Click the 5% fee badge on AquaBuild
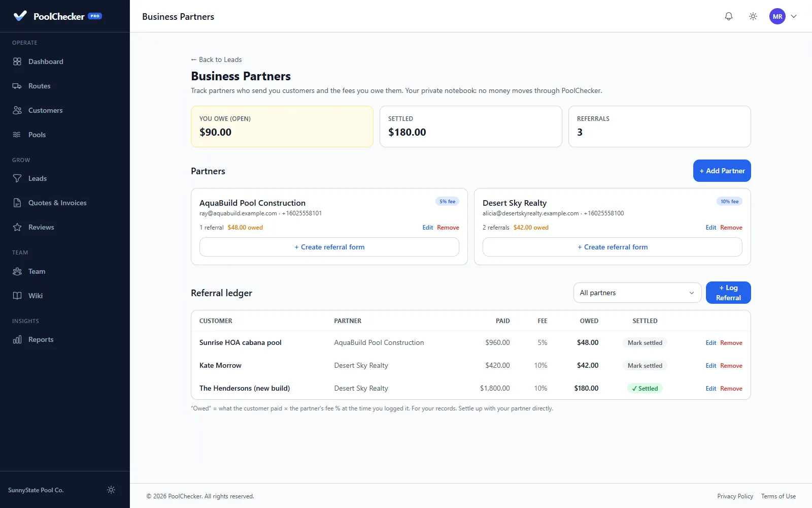 448,202
